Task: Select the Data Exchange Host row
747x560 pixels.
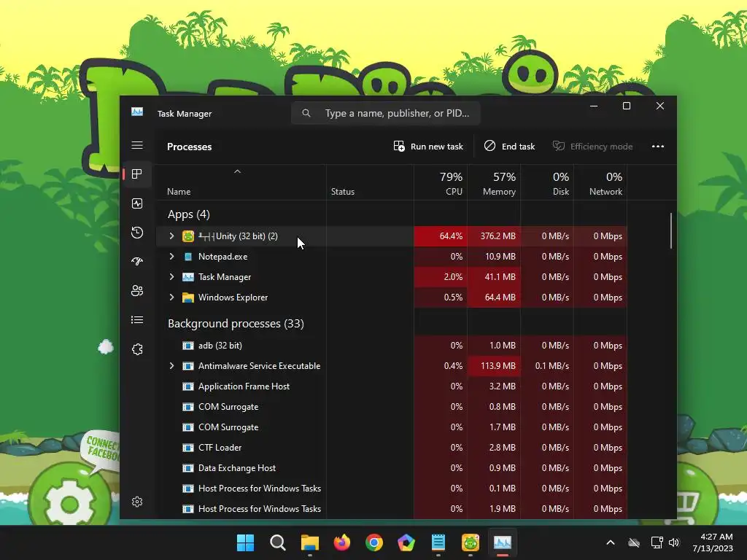Action: tap(391, 468)
